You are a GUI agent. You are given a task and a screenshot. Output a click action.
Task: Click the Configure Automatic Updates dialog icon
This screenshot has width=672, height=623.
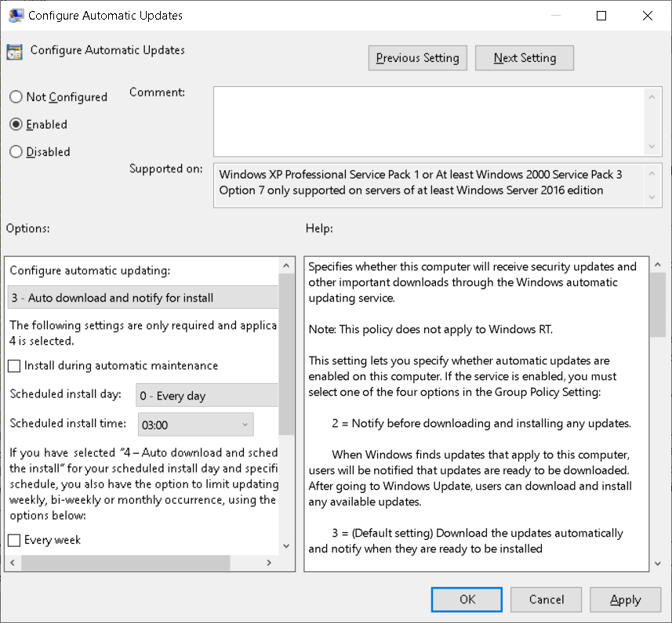point(16,15)
